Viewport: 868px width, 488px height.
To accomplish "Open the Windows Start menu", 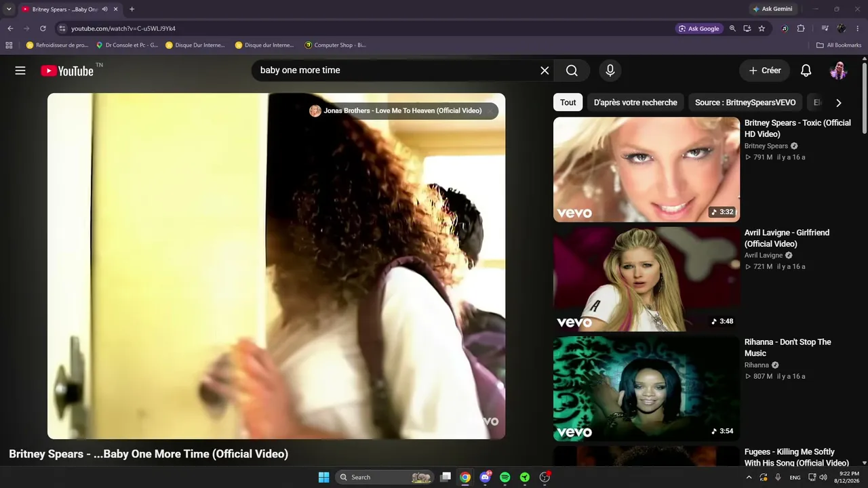I will (323, 477).
